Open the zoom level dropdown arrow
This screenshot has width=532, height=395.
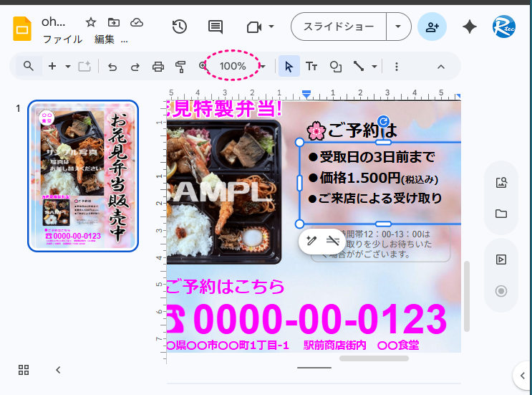[x=263, y=67]
